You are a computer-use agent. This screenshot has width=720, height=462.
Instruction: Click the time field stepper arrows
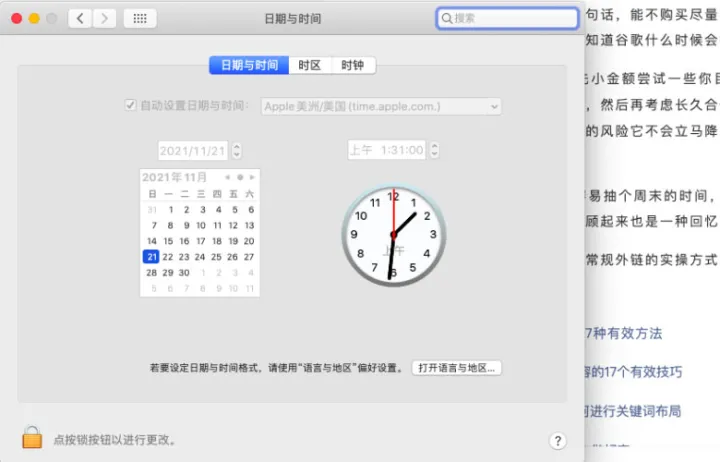[x=434, y=150]
